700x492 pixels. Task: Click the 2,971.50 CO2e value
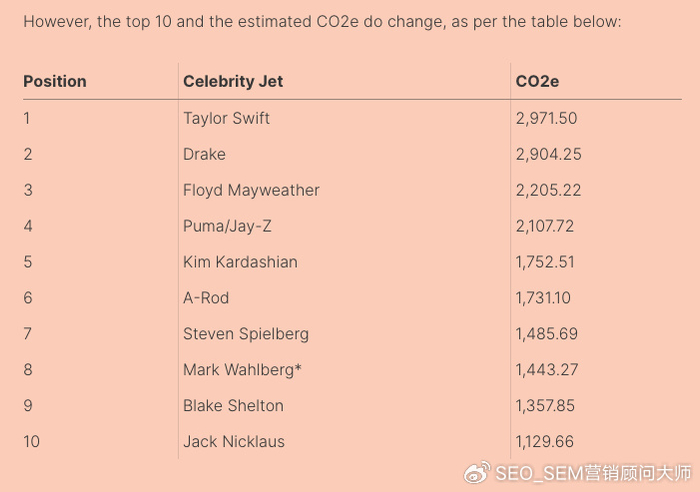(547, 118)
